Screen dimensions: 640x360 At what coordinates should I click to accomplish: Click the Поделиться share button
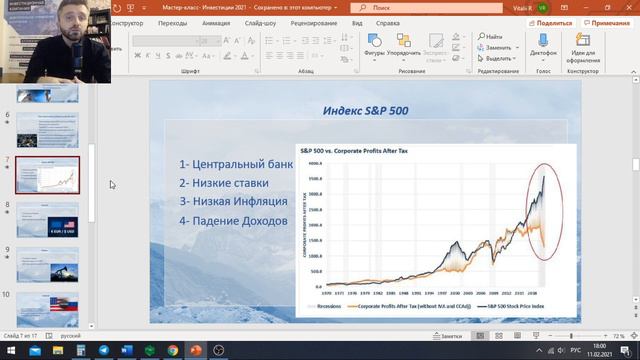pyautogui.click(x=551, y=23)
